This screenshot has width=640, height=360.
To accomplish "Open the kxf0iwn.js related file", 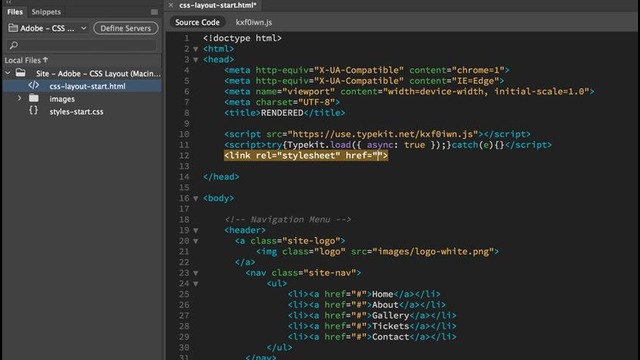I will click(253, 22).
